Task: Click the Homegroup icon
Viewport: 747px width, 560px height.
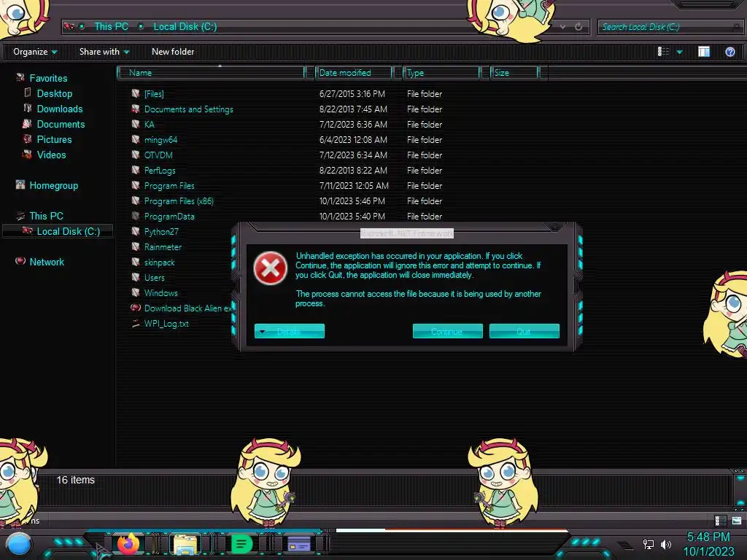Action: [20, 184]
